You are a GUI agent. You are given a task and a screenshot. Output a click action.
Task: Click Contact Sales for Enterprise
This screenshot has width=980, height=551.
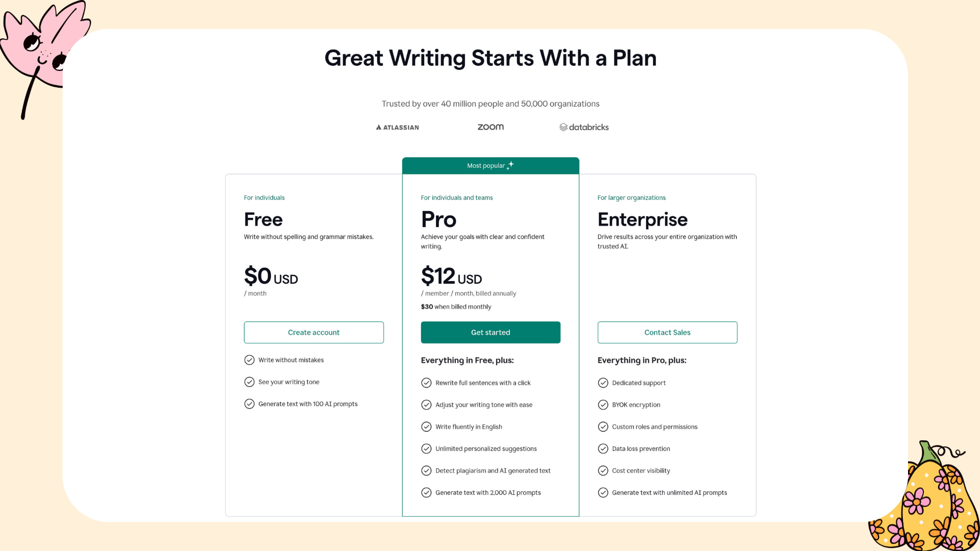click(x=667, y=332)
